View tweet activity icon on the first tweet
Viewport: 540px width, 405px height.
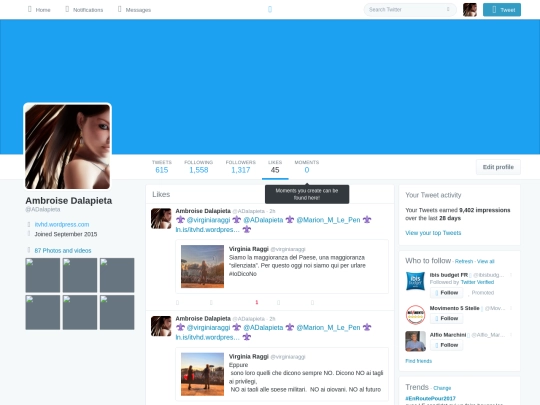click(278, 303)
